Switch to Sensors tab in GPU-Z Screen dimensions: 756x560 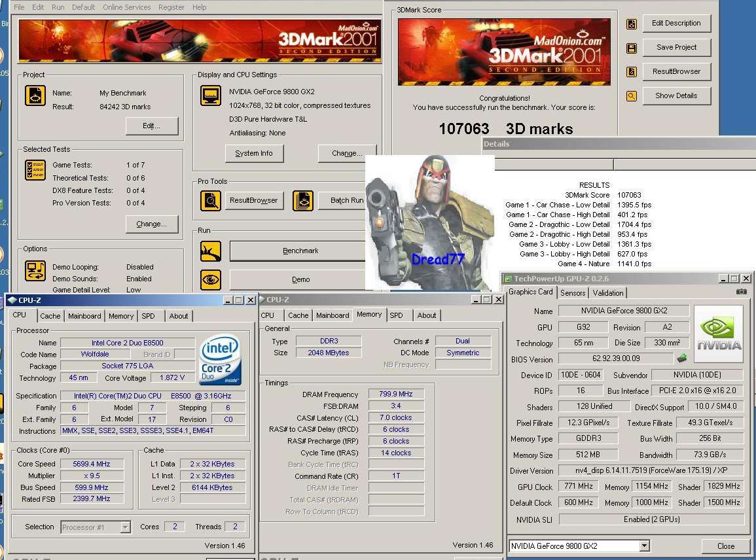(573, 293)
